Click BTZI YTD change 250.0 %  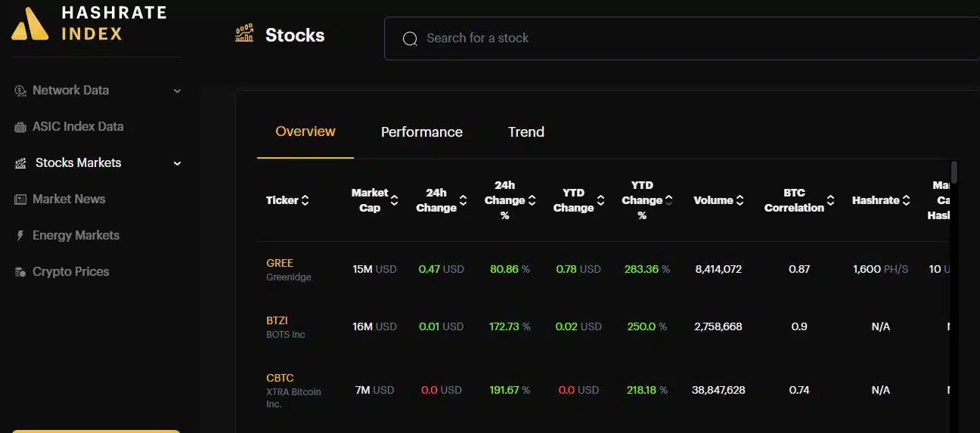point(647,326)
